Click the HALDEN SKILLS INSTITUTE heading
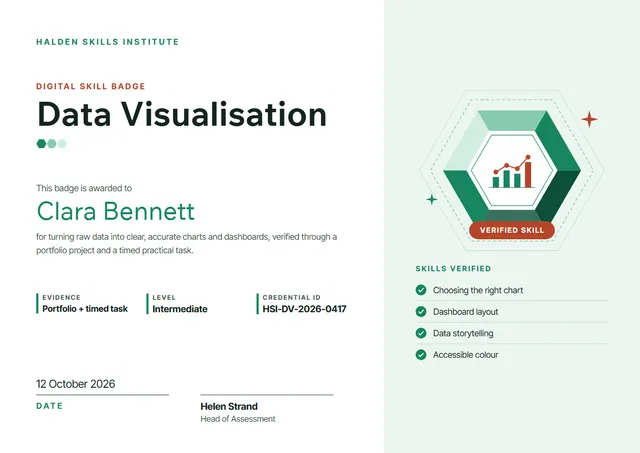Image resolution: width=640 pixels, height=453 pixels. coord(108,42)
